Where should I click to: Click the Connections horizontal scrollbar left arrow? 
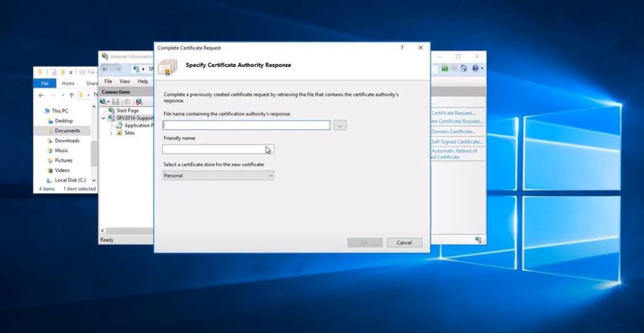(103, 231)
